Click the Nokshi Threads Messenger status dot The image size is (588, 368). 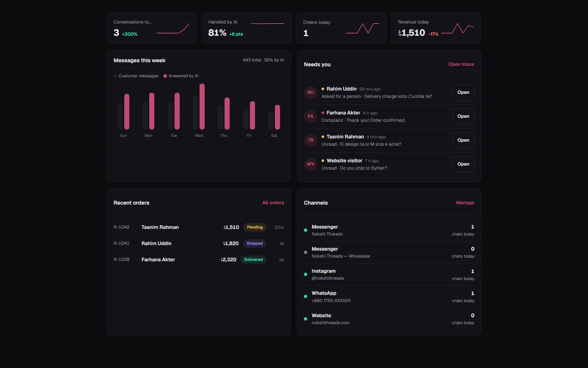coord(305,230)
